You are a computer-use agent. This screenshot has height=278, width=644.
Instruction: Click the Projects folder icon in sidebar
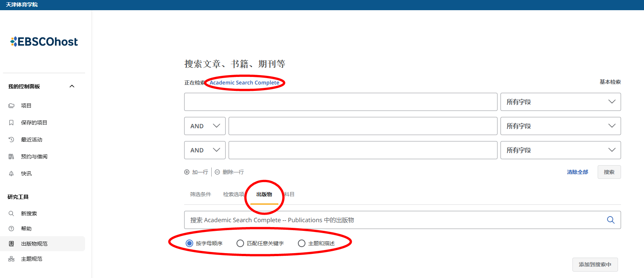11,106
